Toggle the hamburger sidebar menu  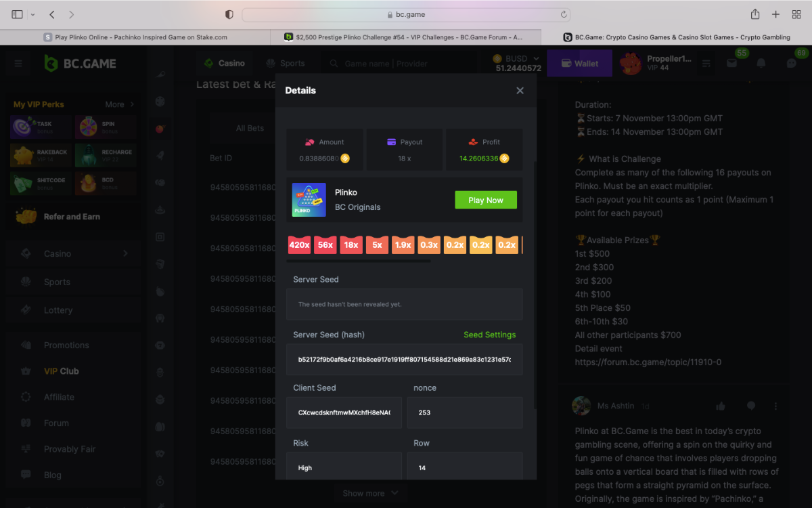18,64
